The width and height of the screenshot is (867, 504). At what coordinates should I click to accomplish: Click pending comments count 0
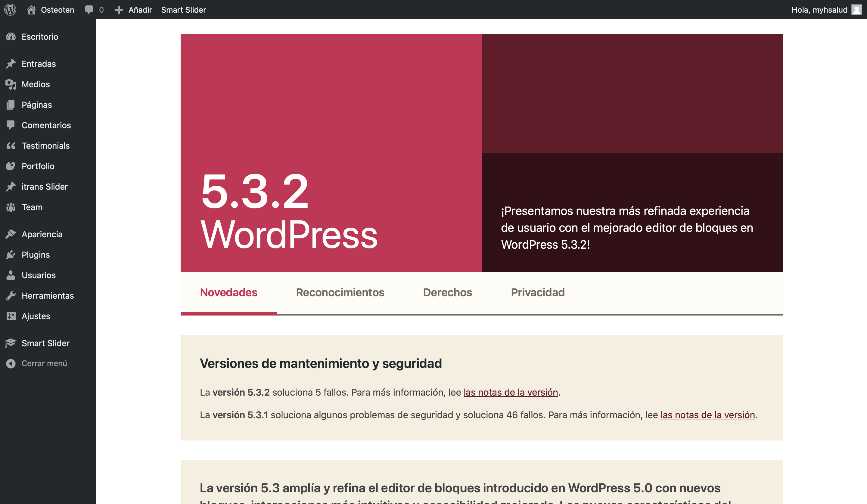click(x=101, y=10)
